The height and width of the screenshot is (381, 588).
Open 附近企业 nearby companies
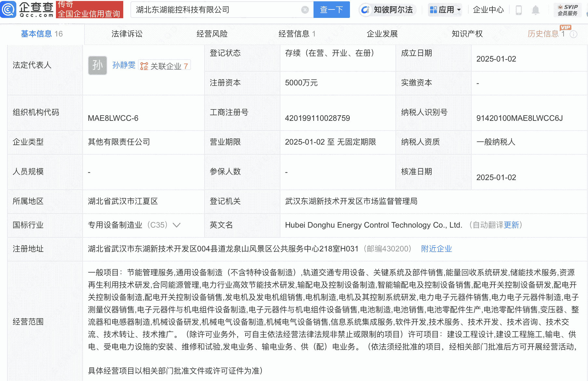pyautogui.click(x=436, y=248)
